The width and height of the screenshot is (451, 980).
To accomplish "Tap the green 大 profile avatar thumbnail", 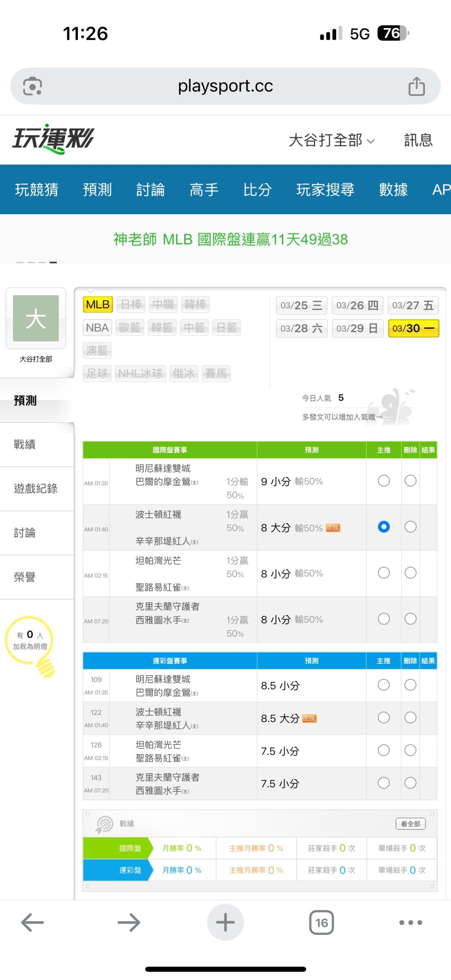I will pyautogui.click(x=36, y=318).
